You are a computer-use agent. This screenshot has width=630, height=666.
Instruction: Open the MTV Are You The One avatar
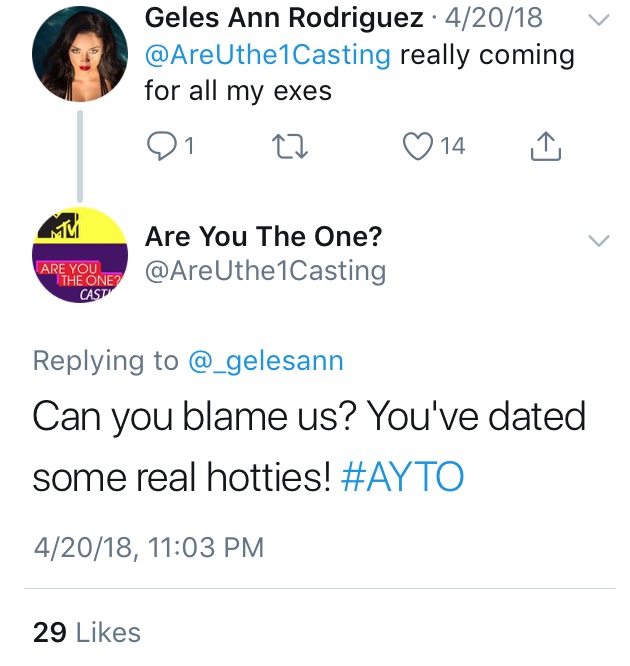tap(80, 255)
